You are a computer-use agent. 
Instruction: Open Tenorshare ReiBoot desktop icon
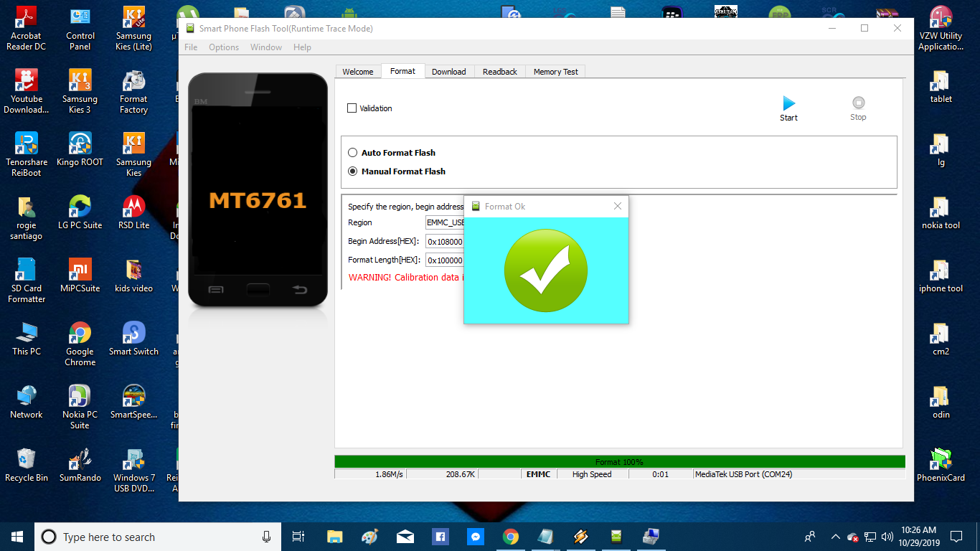click(x=26, y=155)
